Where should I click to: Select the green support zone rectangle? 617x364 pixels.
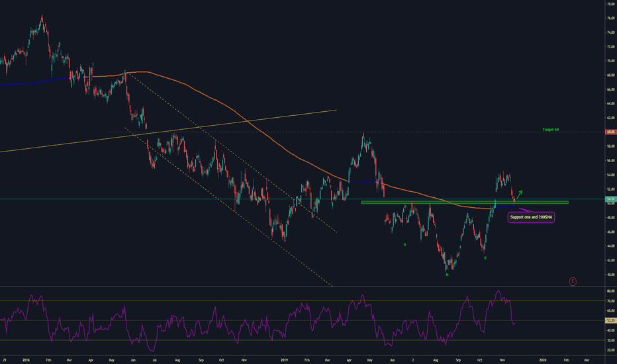tap(464, 203)
